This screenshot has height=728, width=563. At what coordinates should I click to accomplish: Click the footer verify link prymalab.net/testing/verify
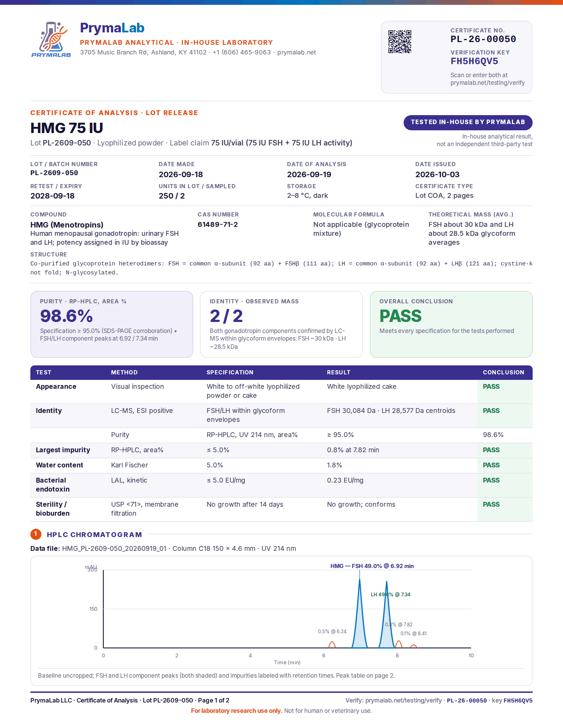pos(403,700)
